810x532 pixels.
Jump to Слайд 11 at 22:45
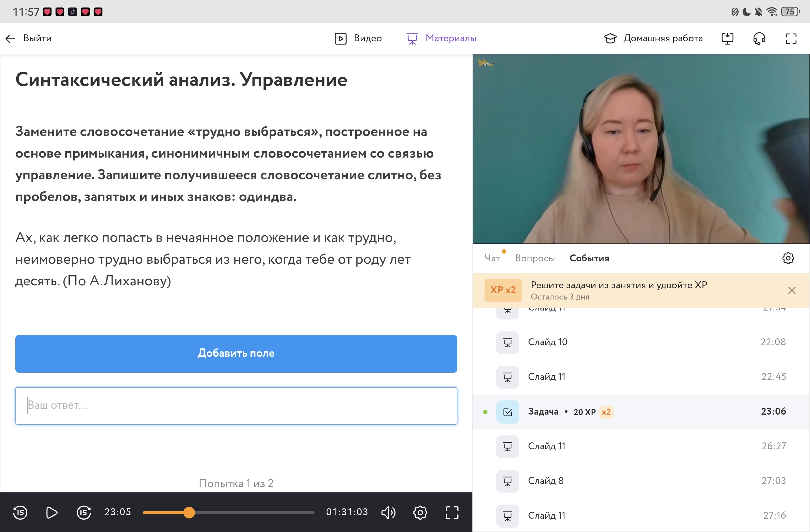tap(641, 377)
